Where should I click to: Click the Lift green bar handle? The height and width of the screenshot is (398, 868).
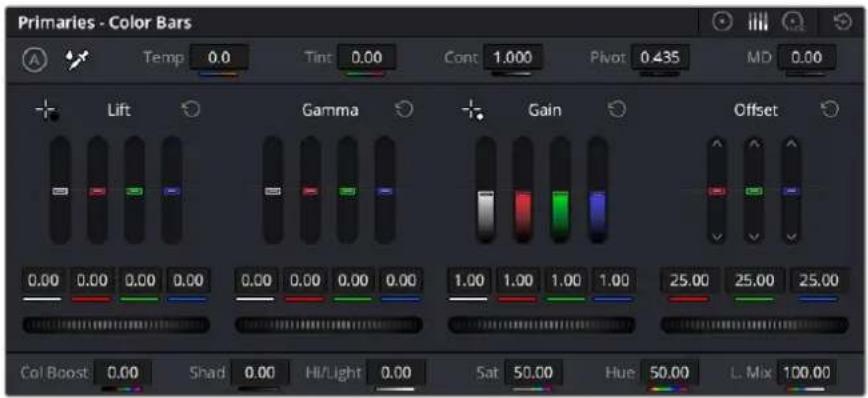(x=135, y=191)
